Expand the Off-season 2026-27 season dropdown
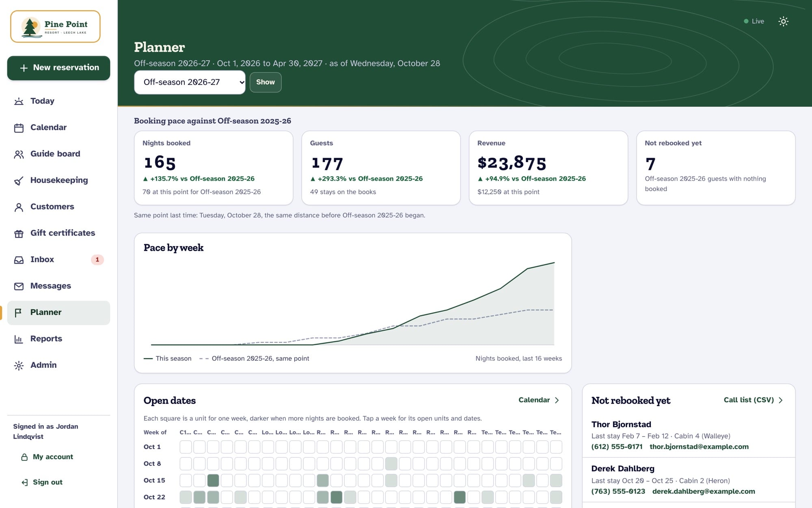This screenshot has width=812, height=508. coord(190,82)
